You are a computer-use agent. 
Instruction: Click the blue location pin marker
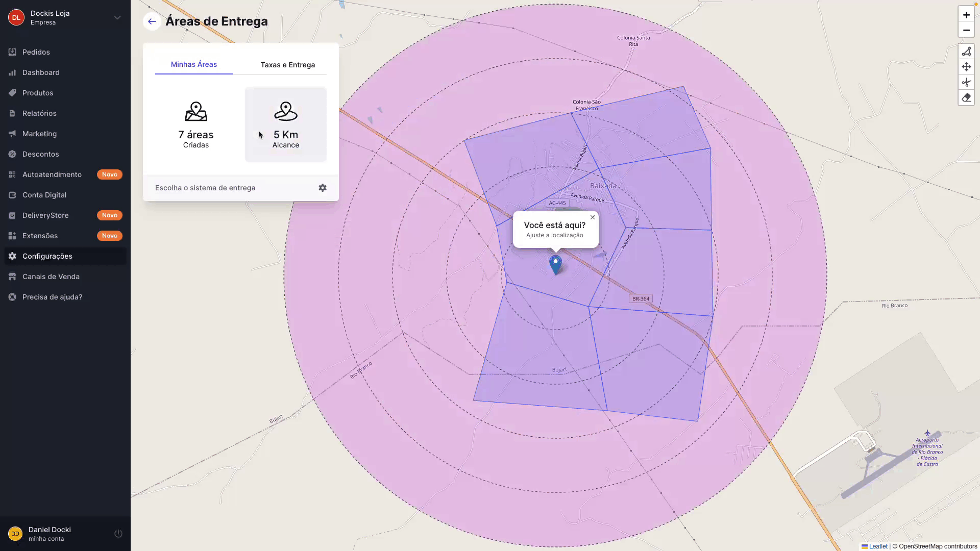pos(555,264)
